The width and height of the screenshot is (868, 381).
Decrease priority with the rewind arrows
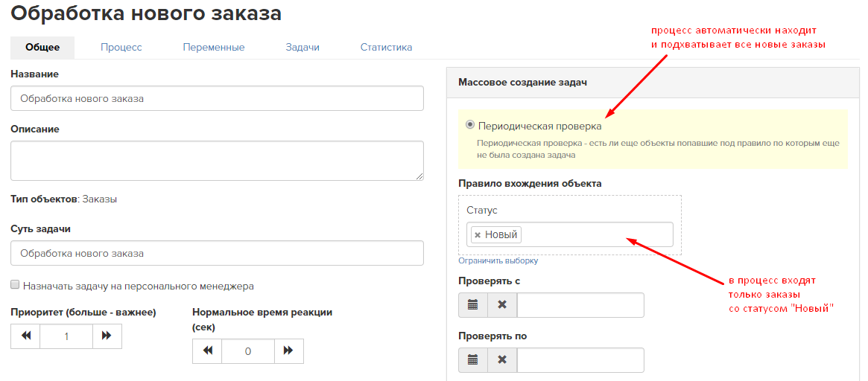click(25, 336)
